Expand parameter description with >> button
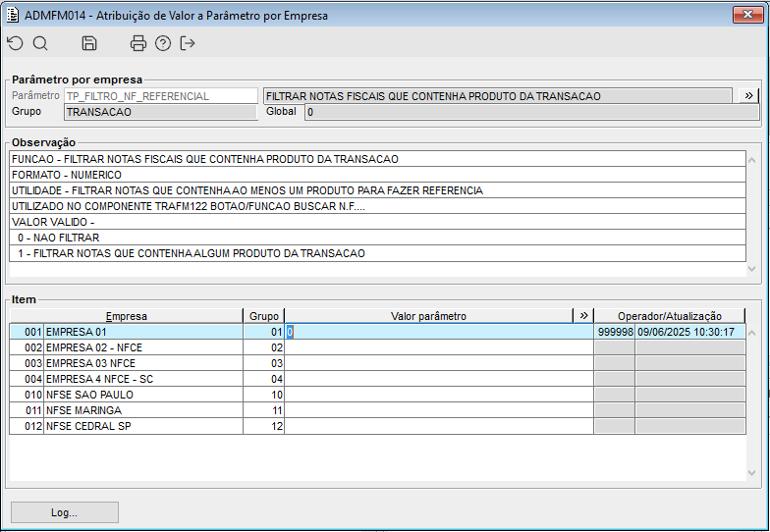The width and height of the screenshot is (770, 532). coord(748,96)
